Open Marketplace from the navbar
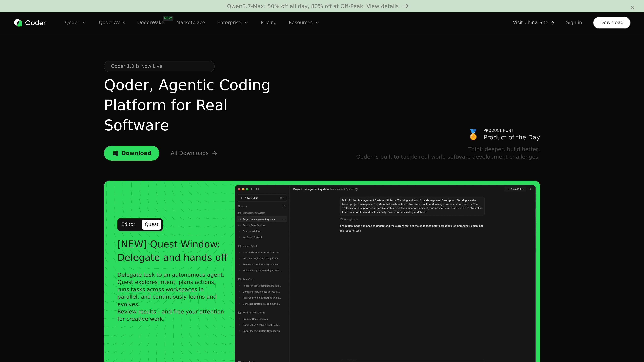Screen dimensions: 644x362 click(x=191, y=23)
